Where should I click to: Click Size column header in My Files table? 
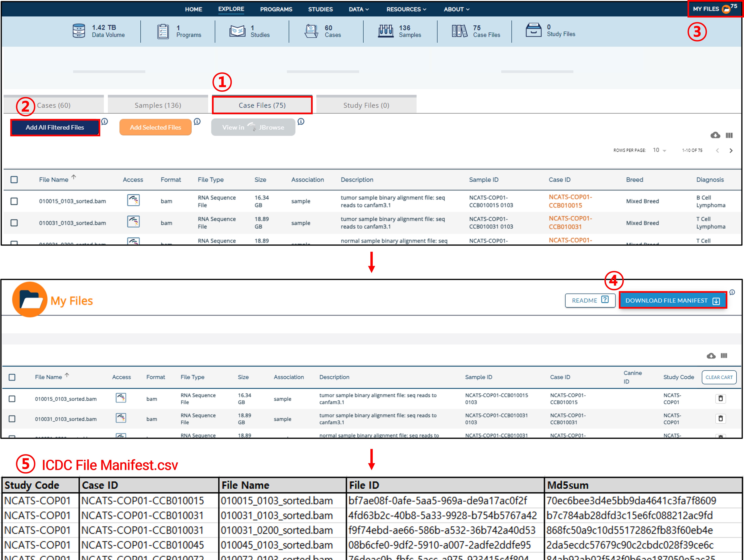[x=243, y=377]
